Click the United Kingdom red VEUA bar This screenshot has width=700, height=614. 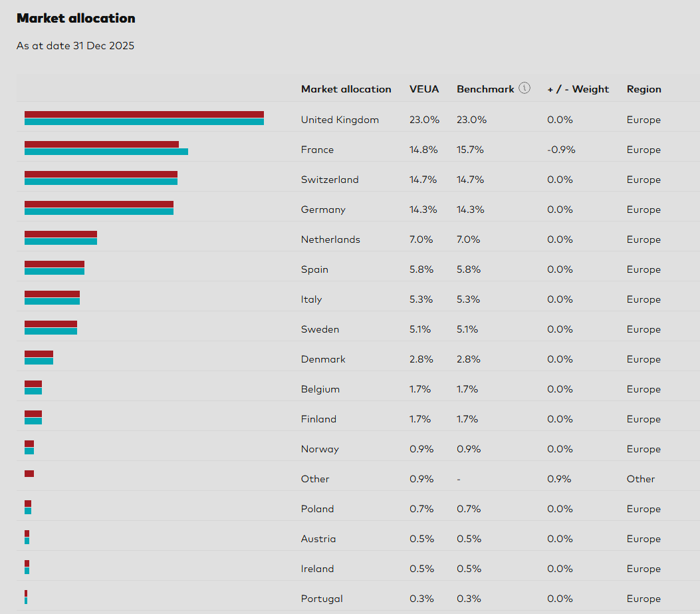coord(144,114)
